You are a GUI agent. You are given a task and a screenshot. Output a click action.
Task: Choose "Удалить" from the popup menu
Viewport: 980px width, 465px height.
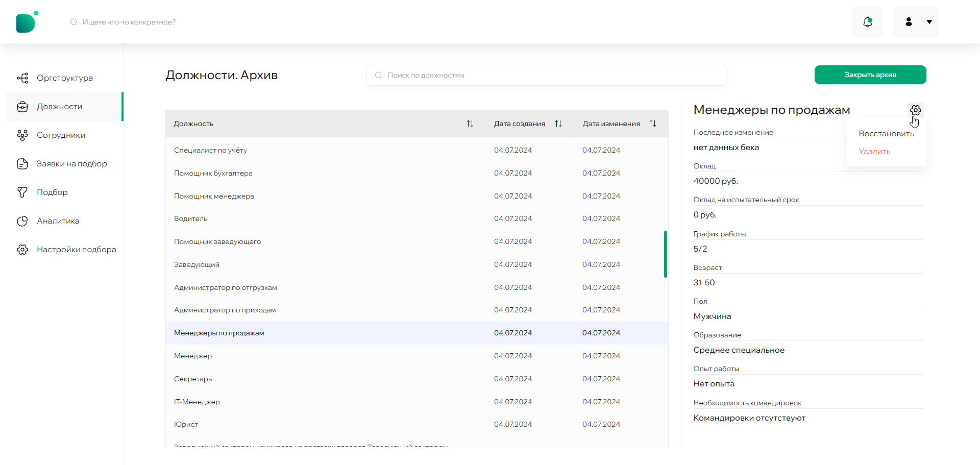click(874, 152)
